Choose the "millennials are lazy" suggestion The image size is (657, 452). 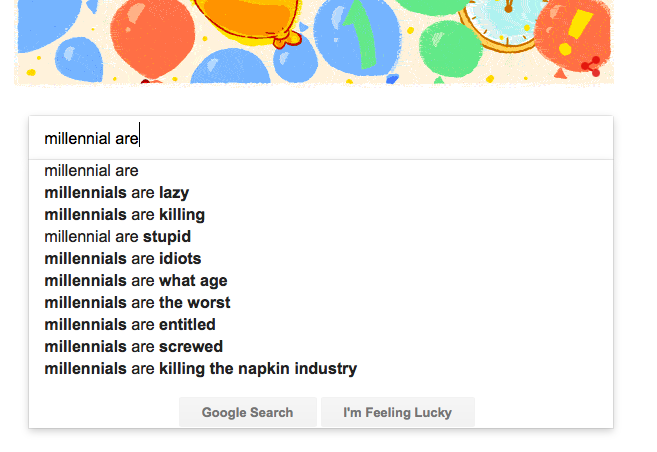[117, 193]
